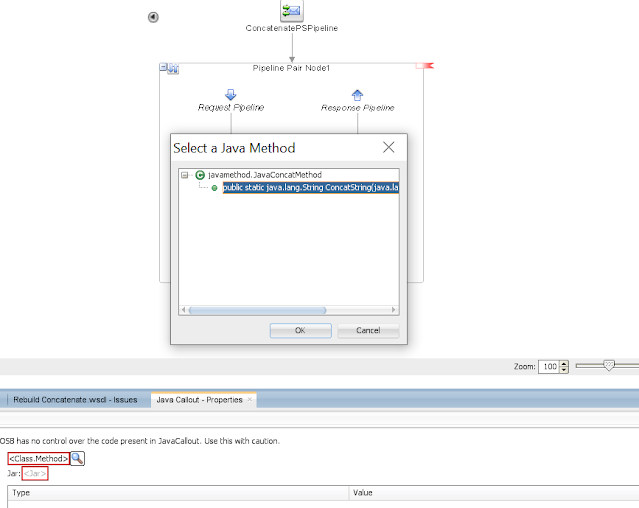Click the Pipeline Pair Node1 title
This screenshot has width=639, height=508.
(x=291, y=68)
